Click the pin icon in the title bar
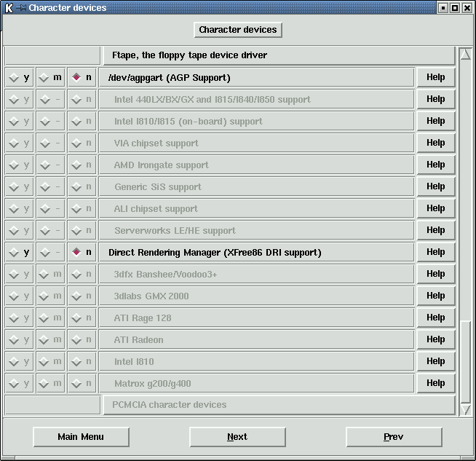 22,8
